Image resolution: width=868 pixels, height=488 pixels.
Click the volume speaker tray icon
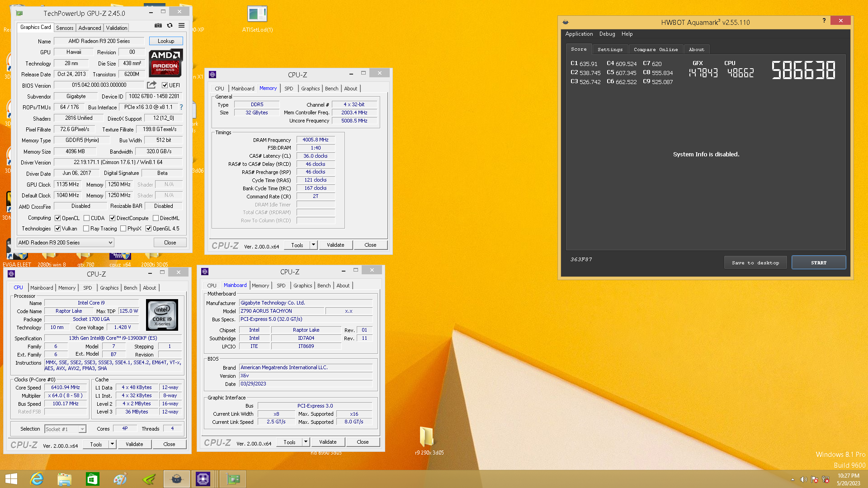[x=803, y=479]
